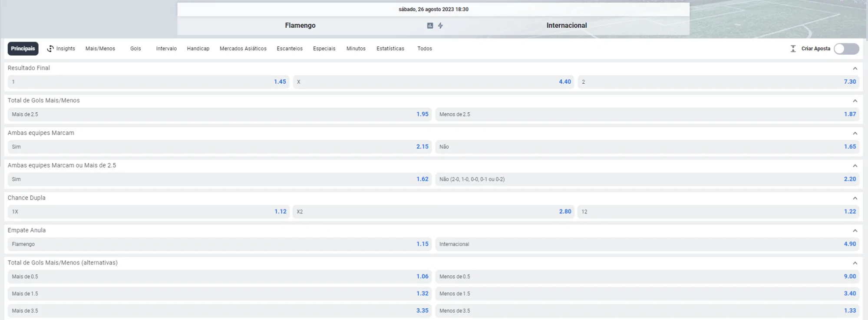The image size is (868, 320).
Task: Choose Mais de 1.5 at 1.32
Action: tap(220, 294)
